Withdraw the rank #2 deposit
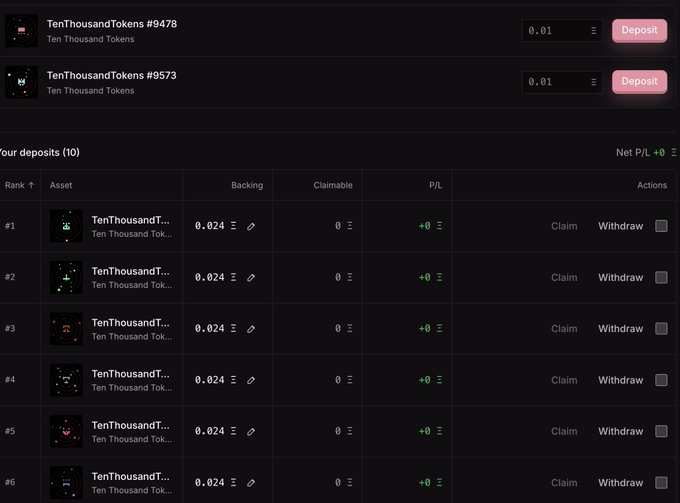680x503 pixels. tap(621, 278)
